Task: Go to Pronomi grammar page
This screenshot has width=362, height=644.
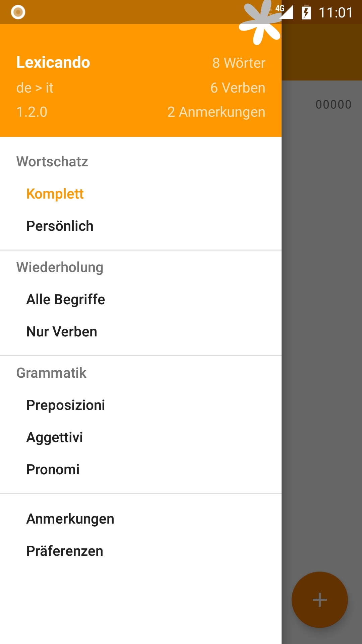Action: click(53, 470)
